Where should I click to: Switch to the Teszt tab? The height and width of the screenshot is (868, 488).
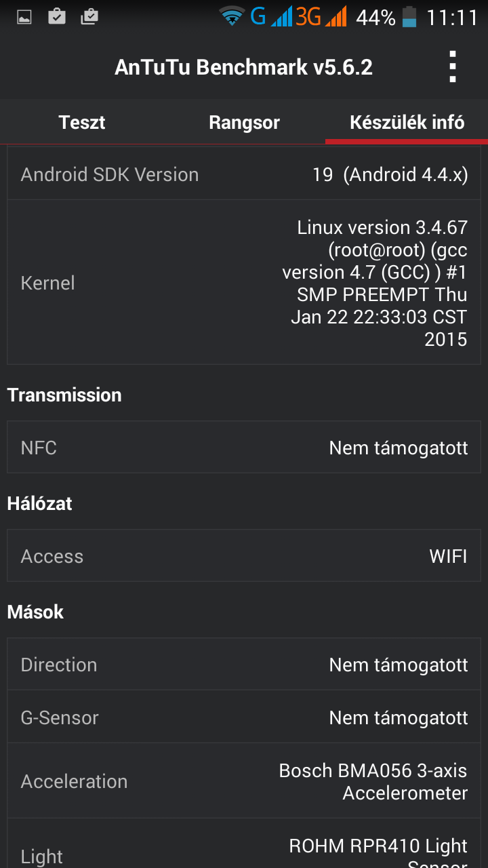pos(81,122)
